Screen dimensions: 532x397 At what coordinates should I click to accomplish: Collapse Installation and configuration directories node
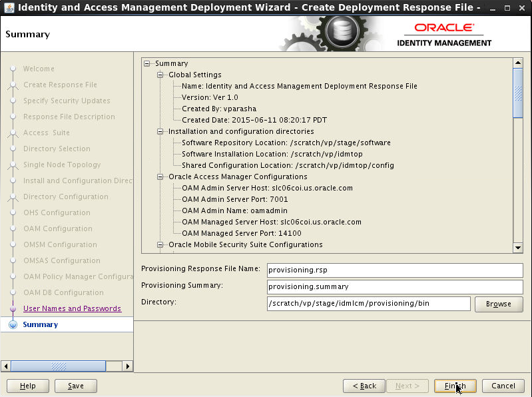point(160,131)
